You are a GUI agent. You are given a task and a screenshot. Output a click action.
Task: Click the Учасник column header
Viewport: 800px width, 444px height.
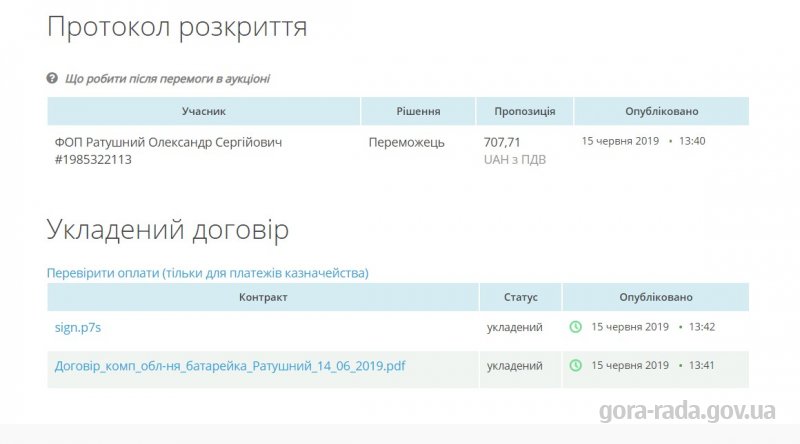coord(204,111)
